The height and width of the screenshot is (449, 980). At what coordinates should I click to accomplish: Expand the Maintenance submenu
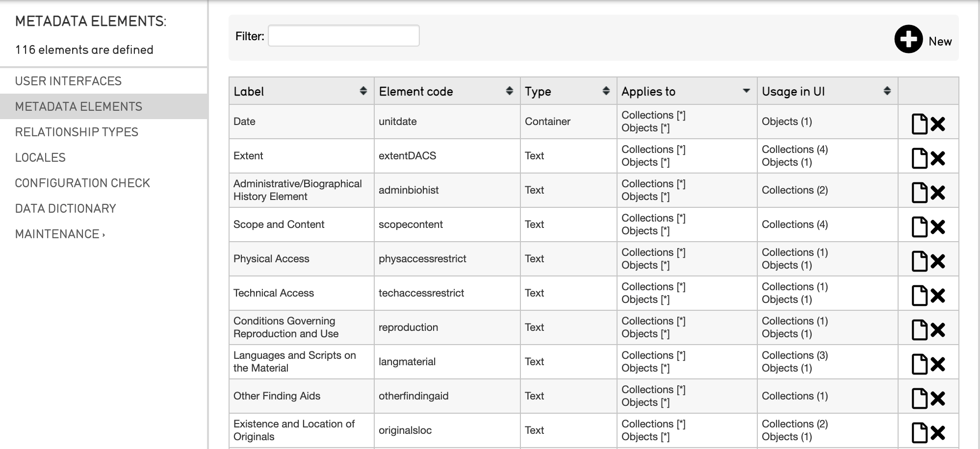point(60,234)
